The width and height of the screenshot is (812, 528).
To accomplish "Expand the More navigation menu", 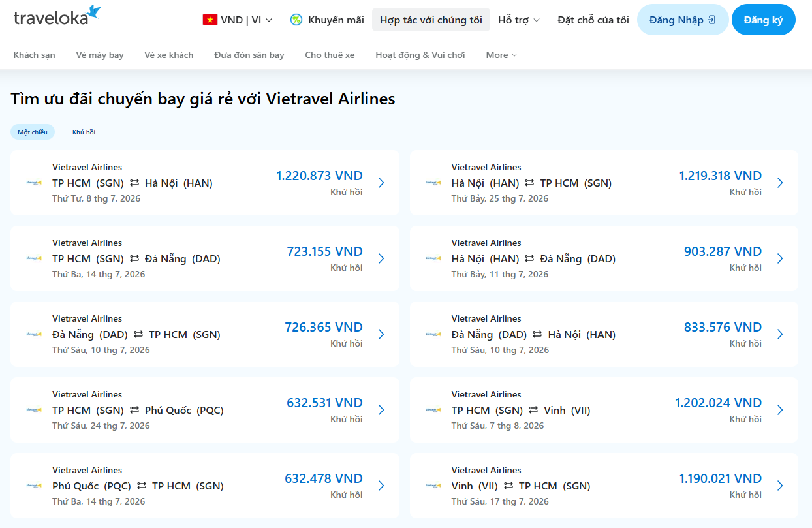I will click(x=501, y=55).
